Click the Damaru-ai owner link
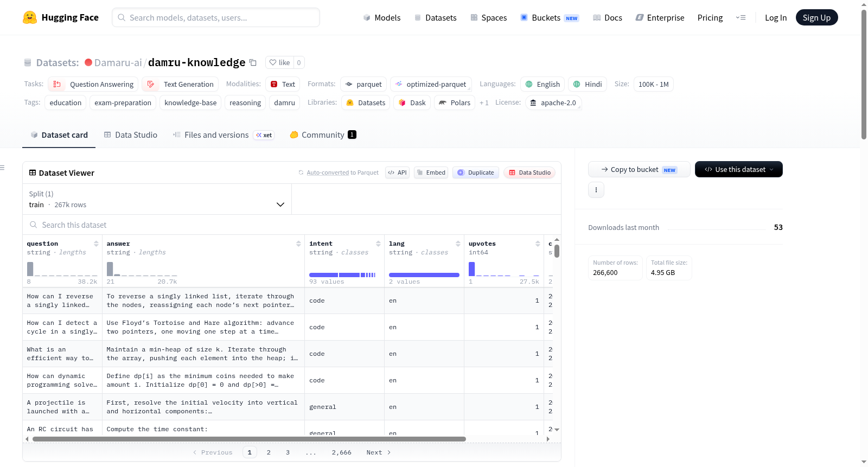This screenshot has height=467, width=868. pos(118,62)
